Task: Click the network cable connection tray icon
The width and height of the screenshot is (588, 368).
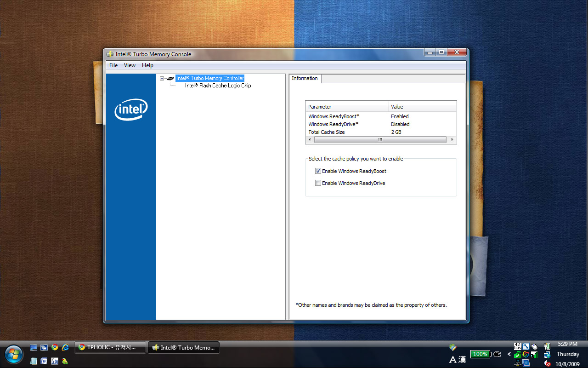Action: (518, 362)
